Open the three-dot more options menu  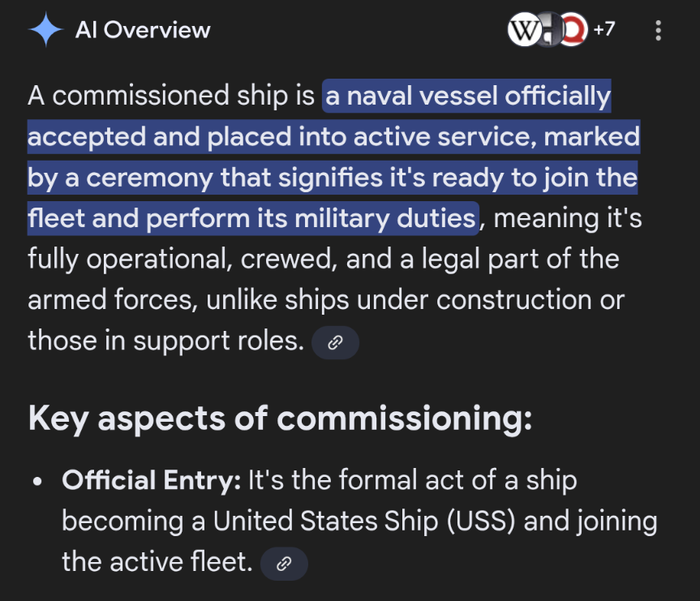658,31
